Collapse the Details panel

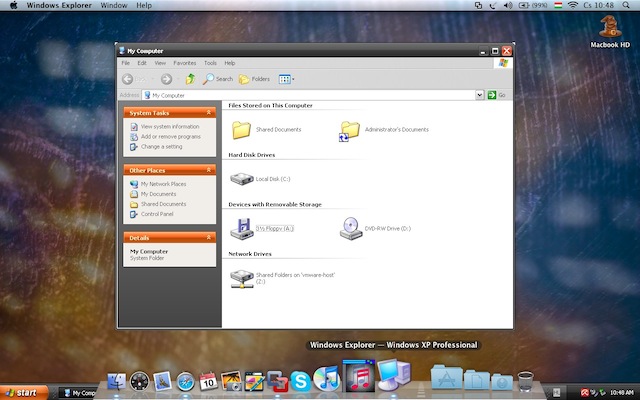tap(209, 237)
